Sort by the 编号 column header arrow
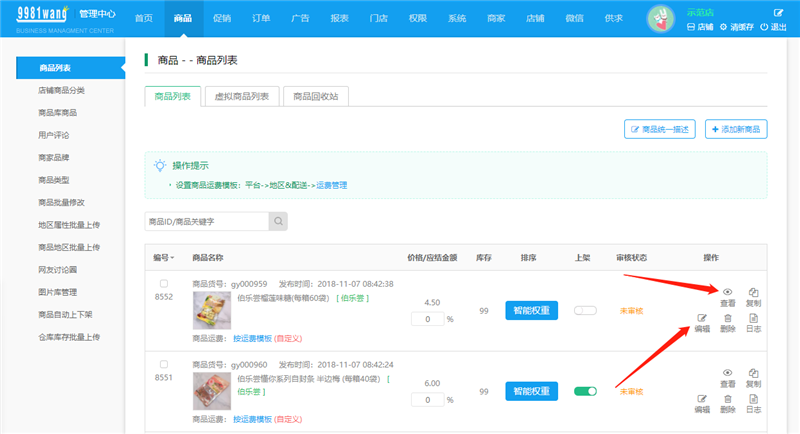Image resolution: width=800 pixels, height=434 pixels. coord(173,258)
